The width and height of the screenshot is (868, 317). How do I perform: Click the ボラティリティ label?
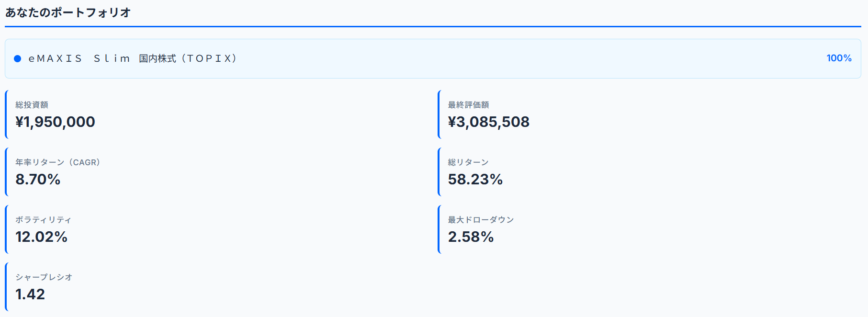click(43, 220)
